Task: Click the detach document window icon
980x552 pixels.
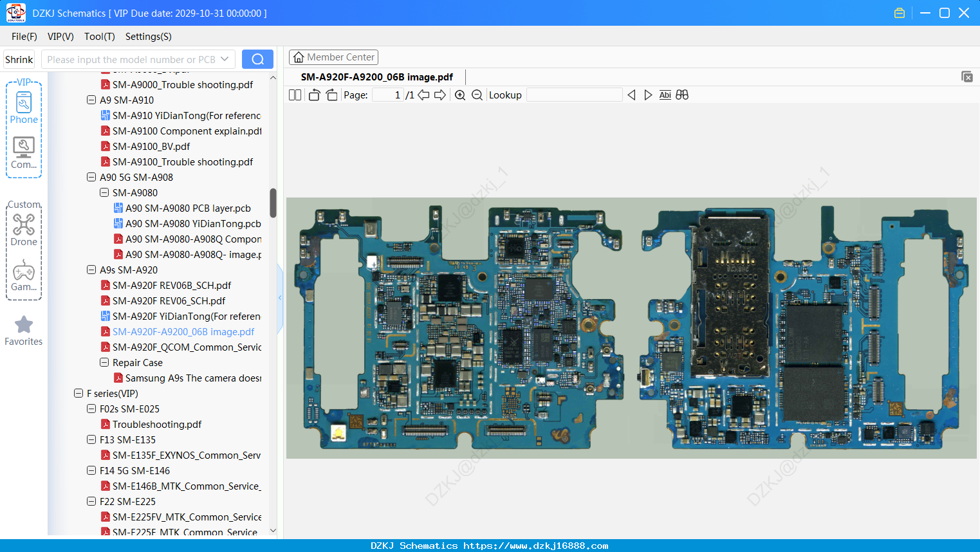Action: pos(966,77)
